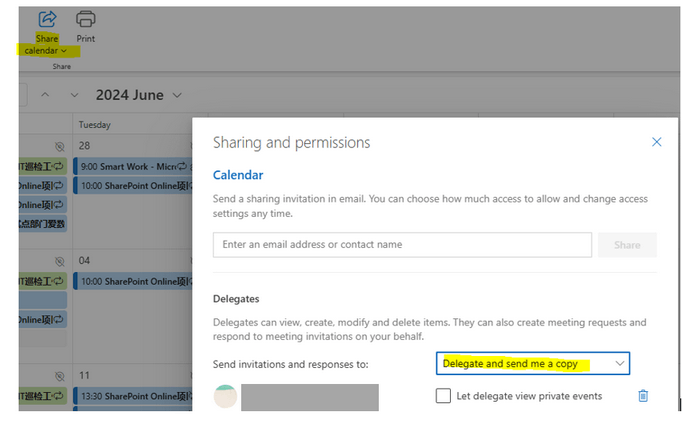686x422 pixels.
Task: Open the Delegate and send me a copy dropdown
Action: (x=533, y=363)
